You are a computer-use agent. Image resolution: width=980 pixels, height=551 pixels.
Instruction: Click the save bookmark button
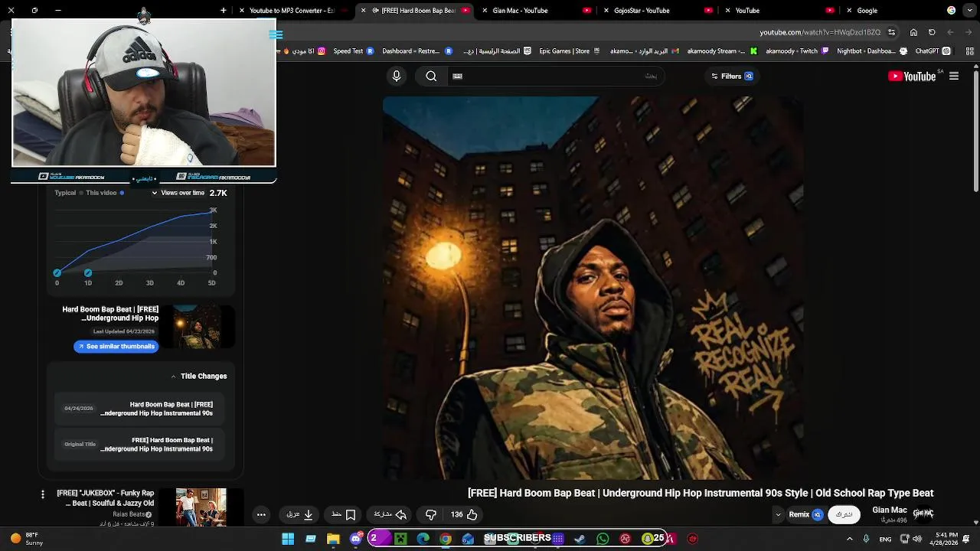click(x=343, y=514)
